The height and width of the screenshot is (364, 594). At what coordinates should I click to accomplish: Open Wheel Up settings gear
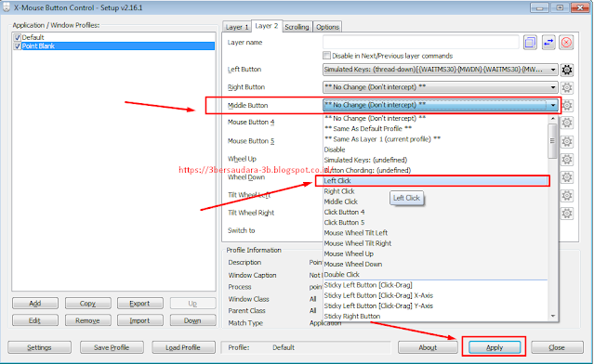pos(567,160)
